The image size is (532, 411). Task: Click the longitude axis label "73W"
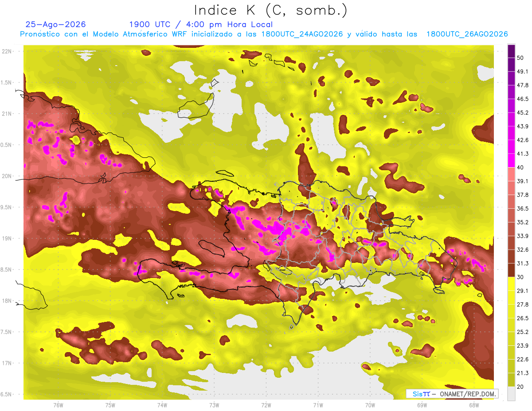pyautogui.click(x=214, y=405)
